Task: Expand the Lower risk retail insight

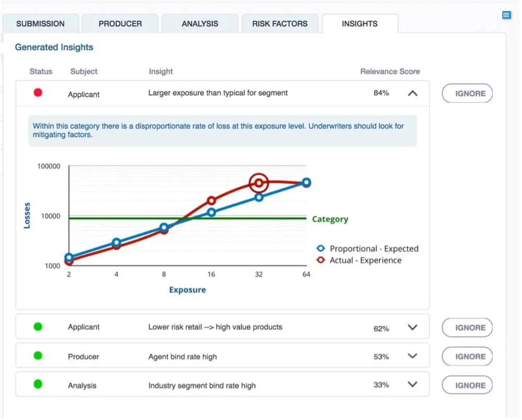Action: pos(412,328)
